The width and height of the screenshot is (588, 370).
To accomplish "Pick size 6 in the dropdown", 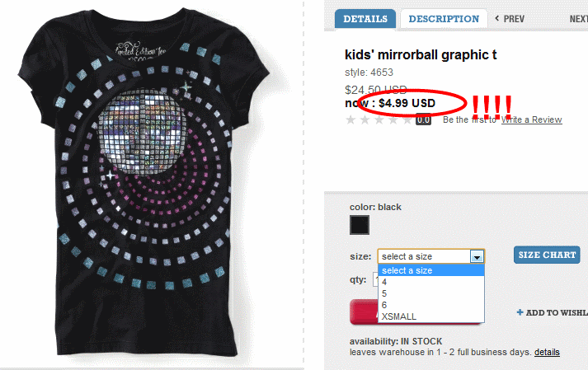I will (384, 305).
